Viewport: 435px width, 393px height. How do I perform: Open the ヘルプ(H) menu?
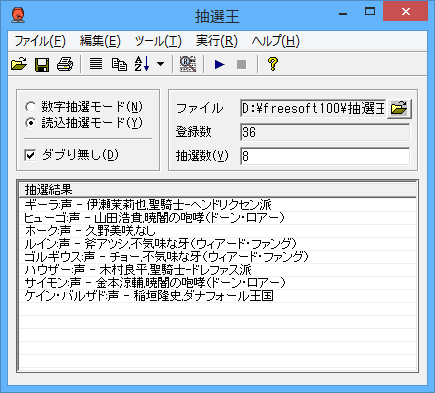point(275,41)
